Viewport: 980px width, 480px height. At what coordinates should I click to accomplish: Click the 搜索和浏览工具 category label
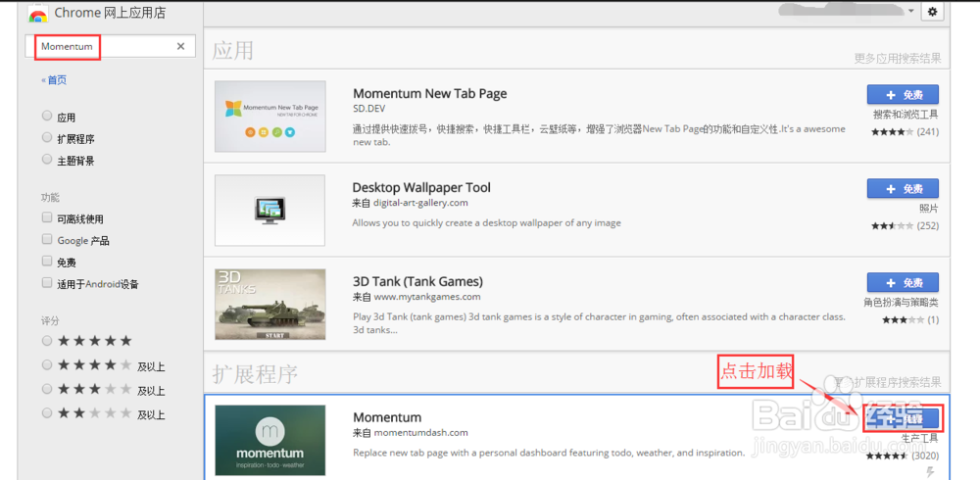click(x=906, y=115)
